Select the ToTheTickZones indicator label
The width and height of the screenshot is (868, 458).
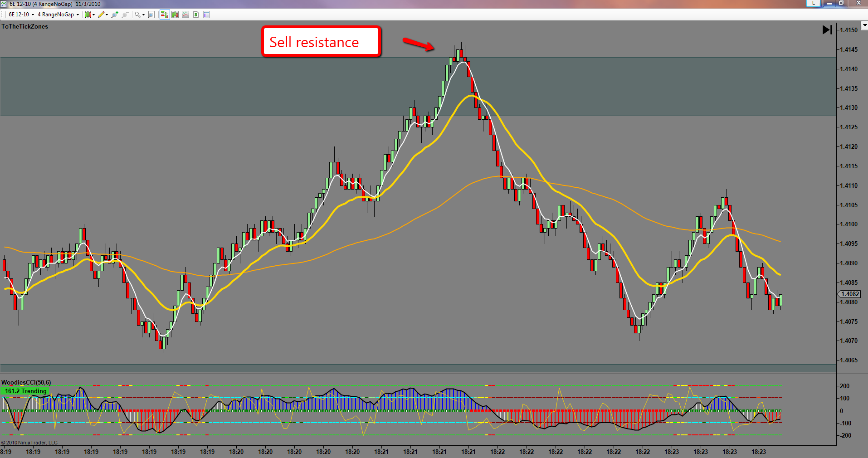(24, 26)
